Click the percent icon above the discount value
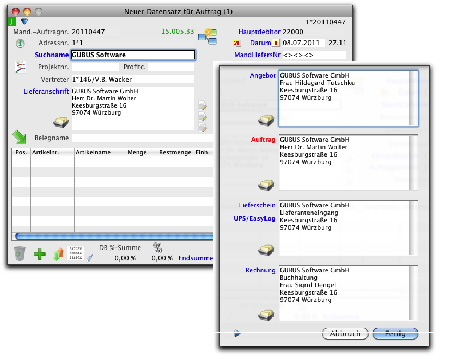 [158, 247]
